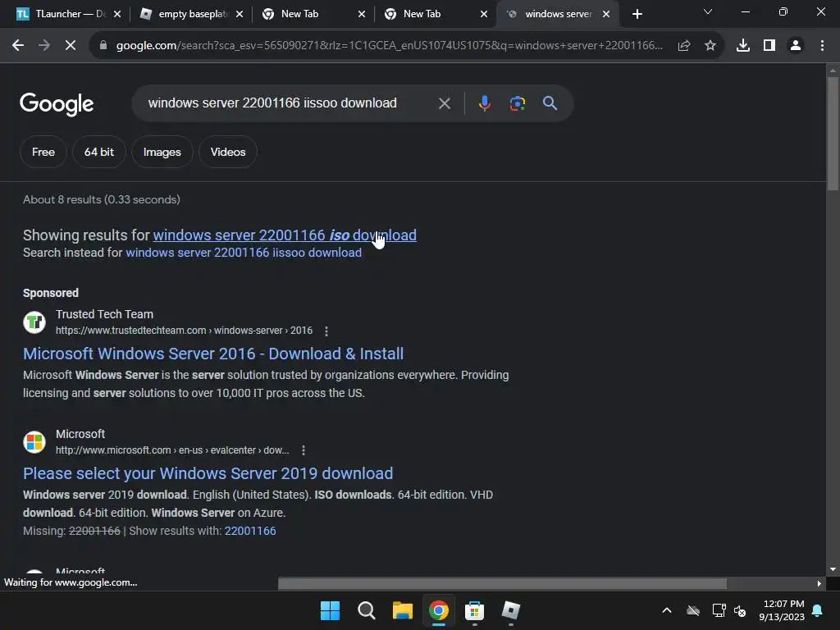Click the horizontal scrollbar thumb
This screenshot has width=840, height=630.
(x=502, y=583)
